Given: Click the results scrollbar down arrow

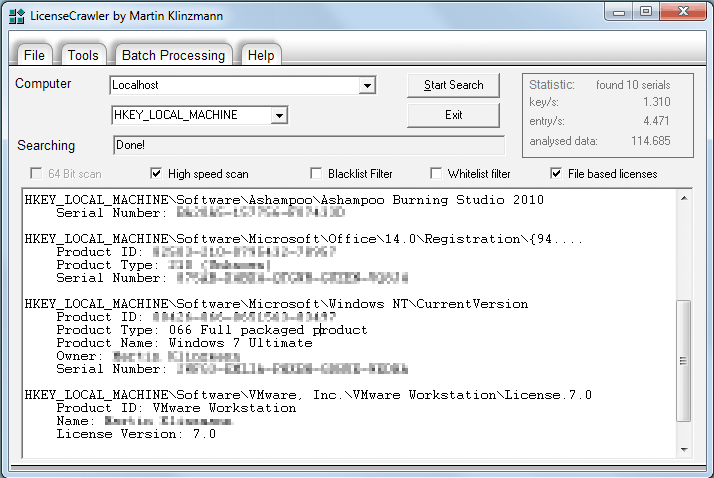Looking at the screenshot, I should [x=684, y=449].
